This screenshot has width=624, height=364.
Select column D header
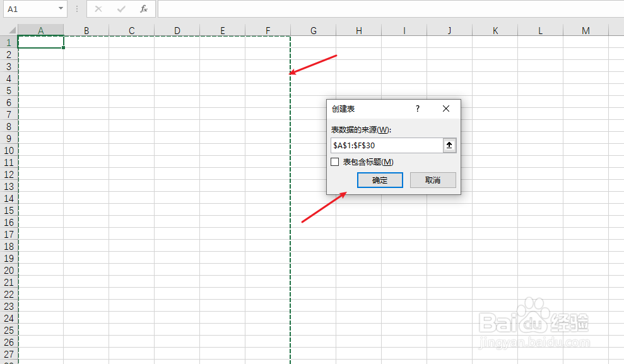tap(177, 30)
